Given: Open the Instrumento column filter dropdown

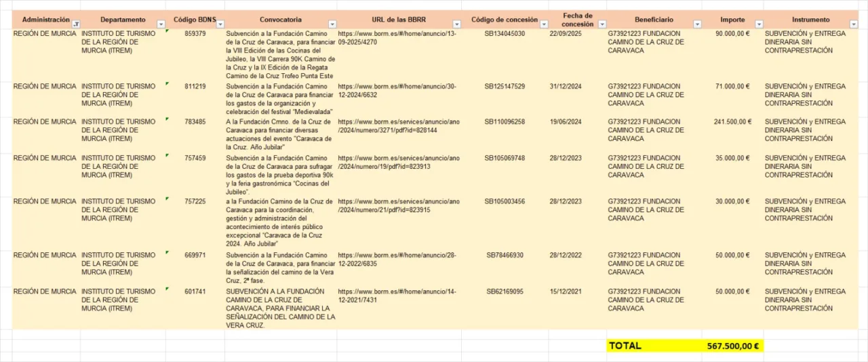Looking at the screenshot, I should (x=853, y=24).
